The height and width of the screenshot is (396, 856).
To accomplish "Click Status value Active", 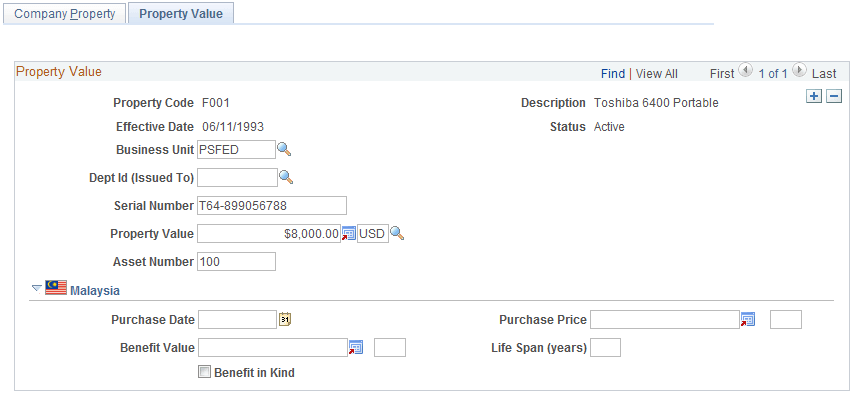I will click(609, 127).
